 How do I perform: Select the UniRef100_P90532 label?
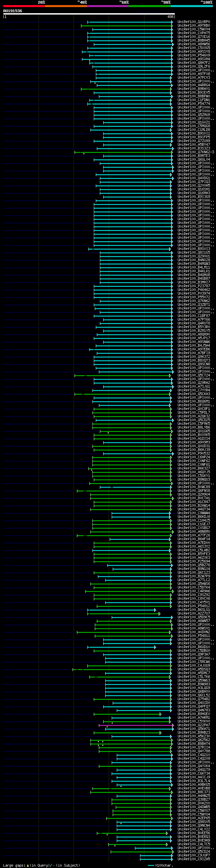pos(194,454)
